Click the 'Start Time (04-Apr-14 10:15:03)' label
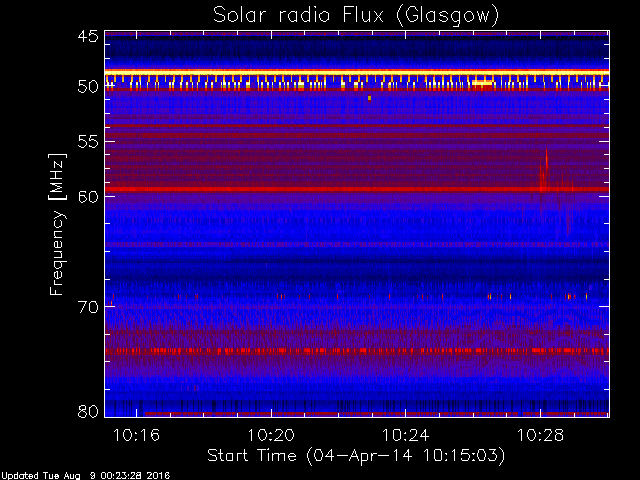This screenshot has height=480, width=640. point(355,455)
